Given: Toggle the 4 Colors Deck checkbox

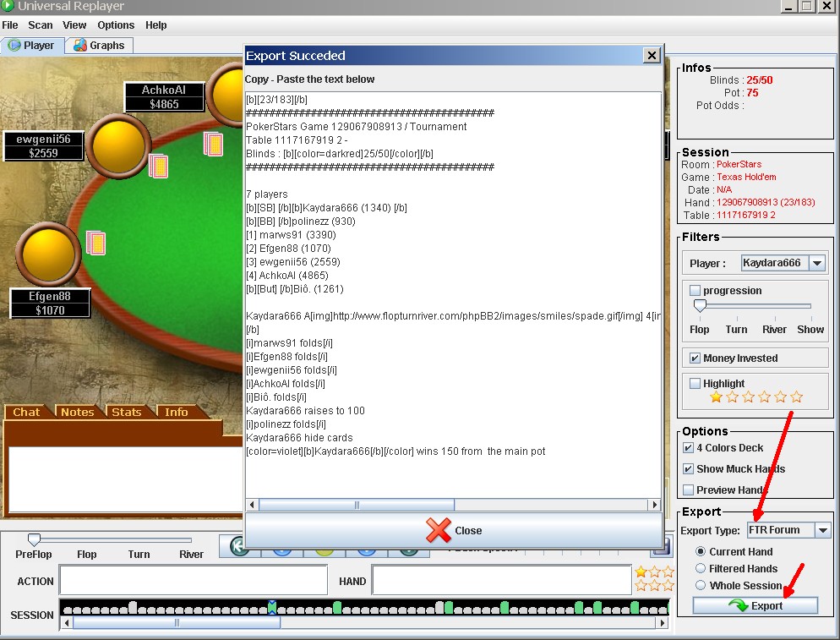Looking at the screenshot, I should coord(689,447).
